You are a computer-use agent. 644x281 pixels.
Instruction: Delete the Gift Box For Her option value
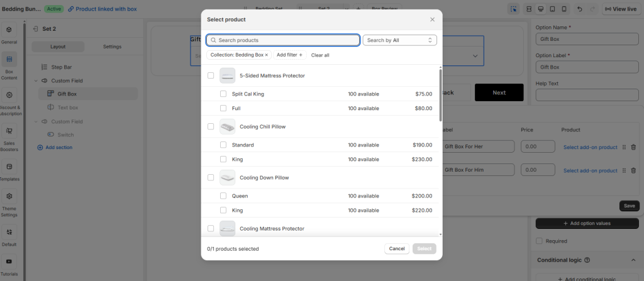(x=633, y=147)
